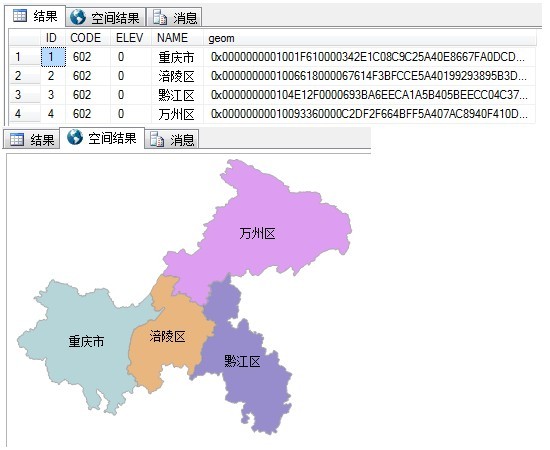Click the ELEV cell 0 in the 万州区 row
The width and height of the screenshot is (550, 450).
click(x=131, y=114)
